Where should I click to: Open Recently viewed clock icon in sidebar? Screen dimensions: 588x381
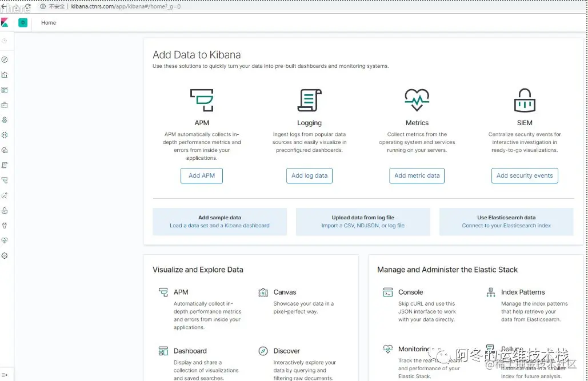(5, 41)
